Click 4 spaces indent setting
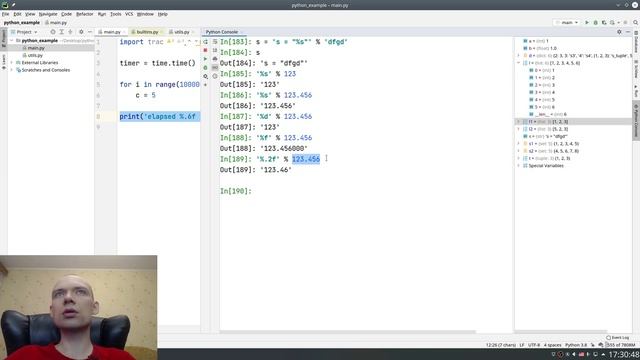The width and height of the screenshot is (640, 360). pos(552,345)
